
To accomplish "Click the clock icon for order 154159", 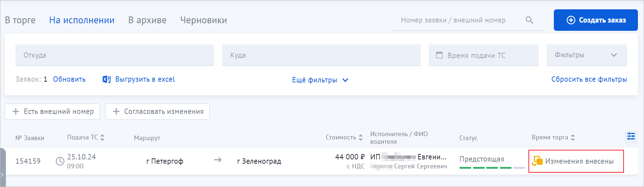I will [x=60, y=161].
